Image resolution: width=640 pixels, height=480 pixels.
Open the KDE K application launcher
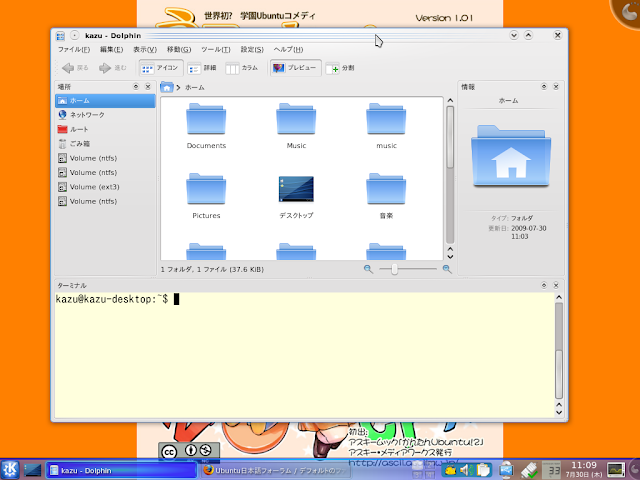tap(10, 470)
